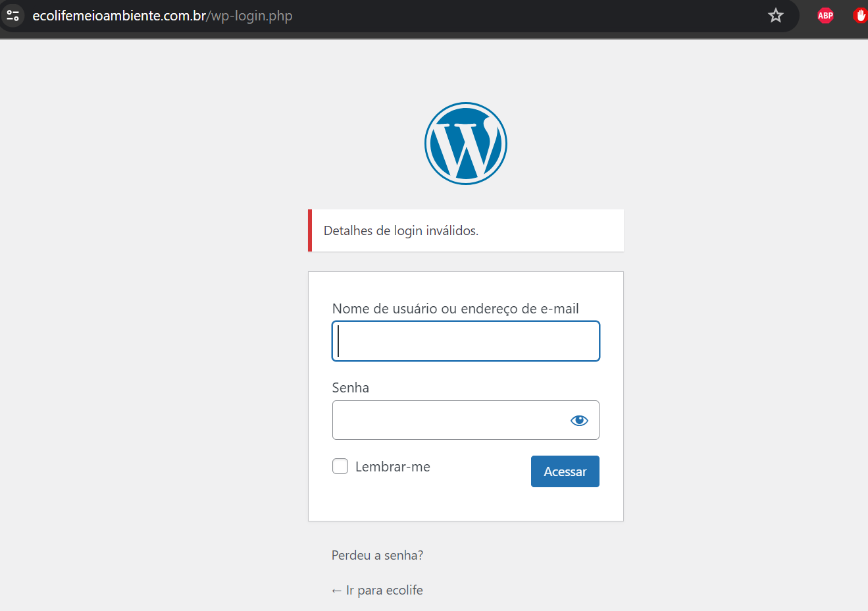Click the red stripe on error notice

coord(310,230)
